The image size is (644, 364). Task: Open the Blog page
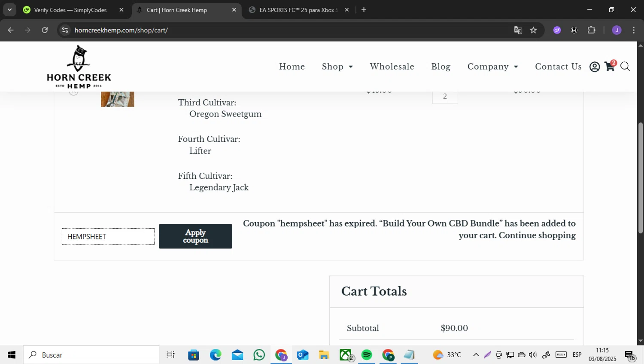(441, 67)
